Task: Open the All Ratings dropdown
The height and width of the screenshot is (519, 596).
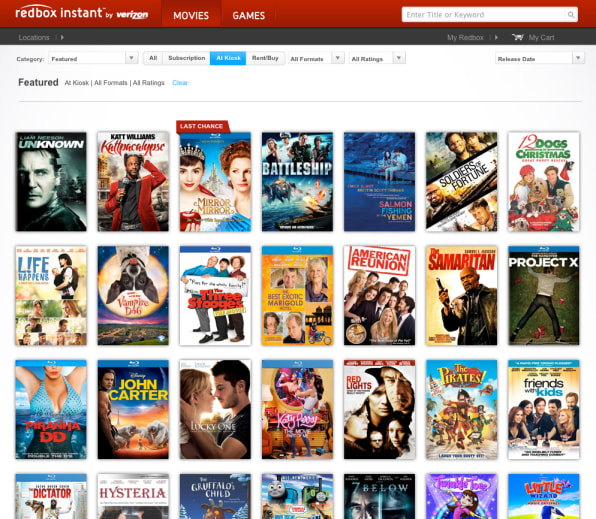Action: coord(377,58)
